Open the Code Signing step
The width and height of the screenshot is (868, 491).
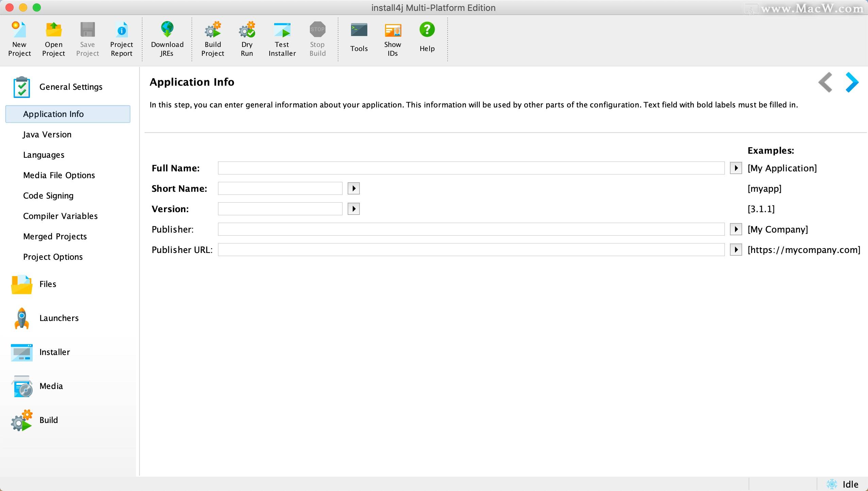point(48,196)
